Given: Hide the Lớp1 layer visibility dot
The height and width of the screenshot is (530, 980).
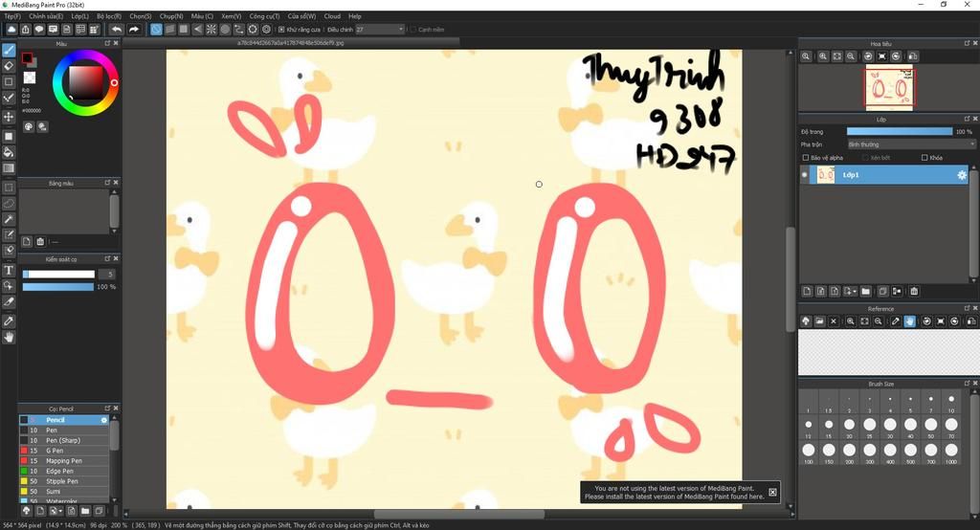Looking at the screenshot, I should (x=804, y=175).
